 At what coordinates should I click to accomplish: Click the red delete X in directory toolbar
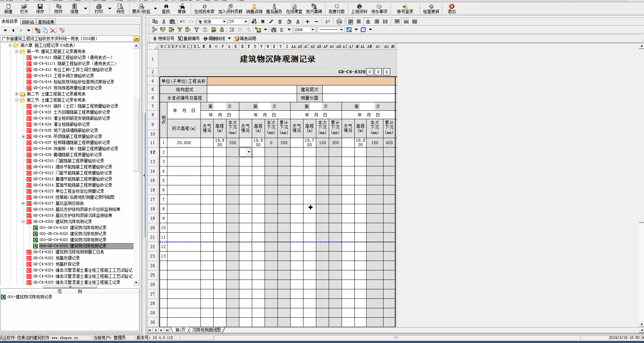[53, 30]
